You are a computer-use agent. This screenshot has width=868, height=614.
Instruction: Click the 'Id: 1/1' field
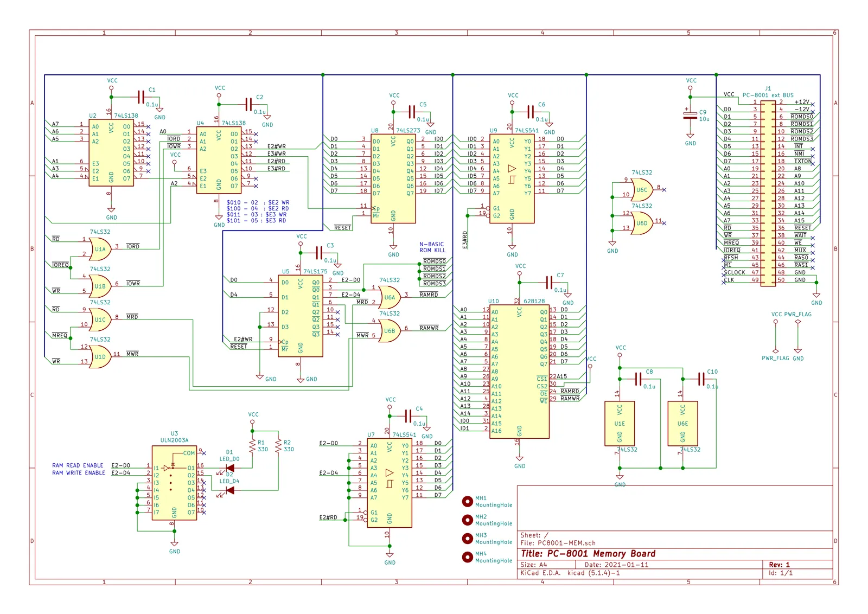(781, 573)
